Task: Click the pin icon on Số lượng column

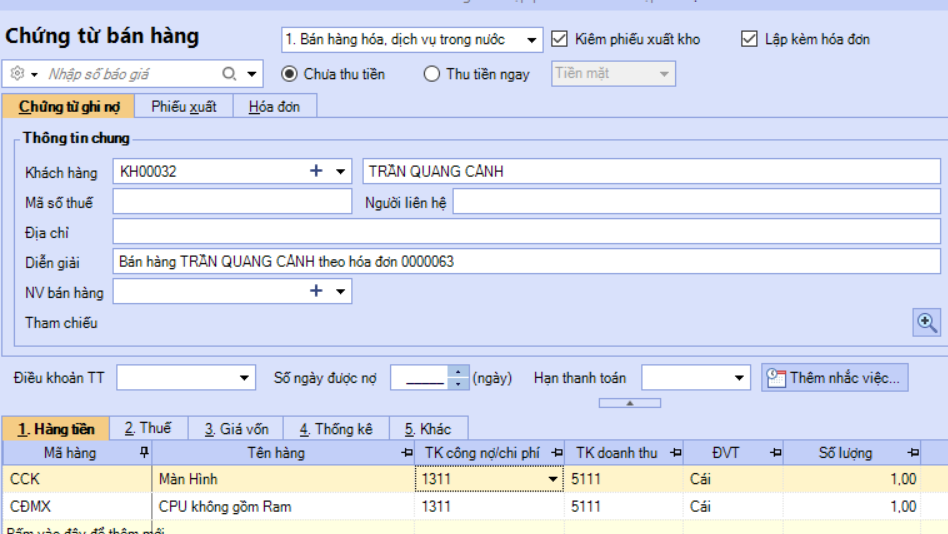Action: (912, 453)
